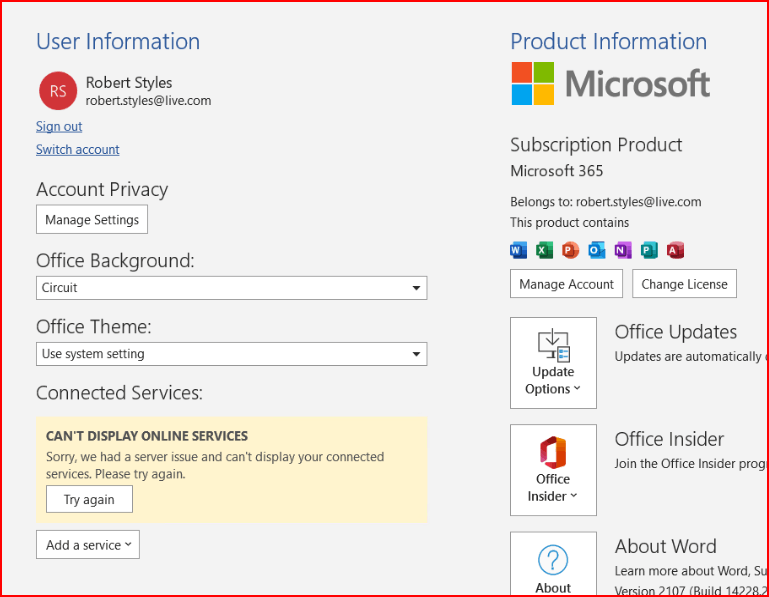
Task: Click the This product contains label
Action: 569,222
